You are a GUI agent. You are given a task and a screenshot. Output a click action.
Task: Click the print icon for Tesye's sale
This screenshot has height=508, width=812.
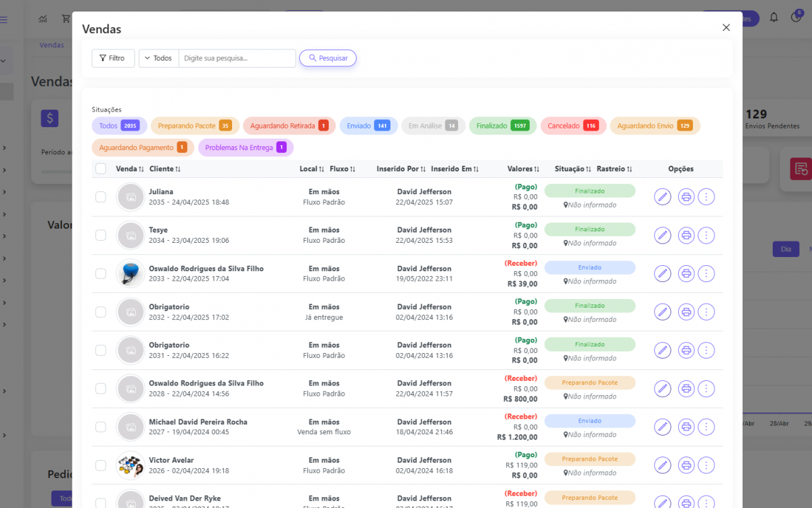686,235
